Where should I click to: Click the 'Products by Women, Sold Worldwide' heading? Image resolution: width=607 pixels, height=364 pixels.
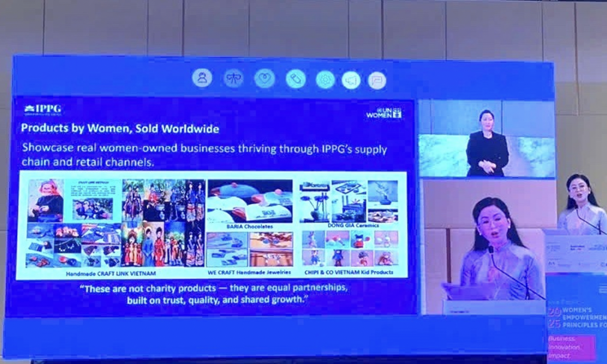[x=120, y=128]
